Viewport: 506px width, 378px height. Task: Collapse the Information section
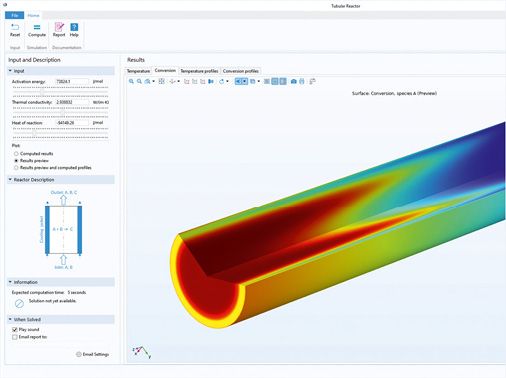pos(10,282)
